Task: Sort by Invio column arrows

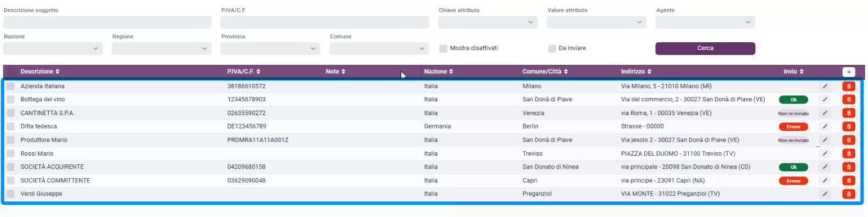Action: (801, 72)
